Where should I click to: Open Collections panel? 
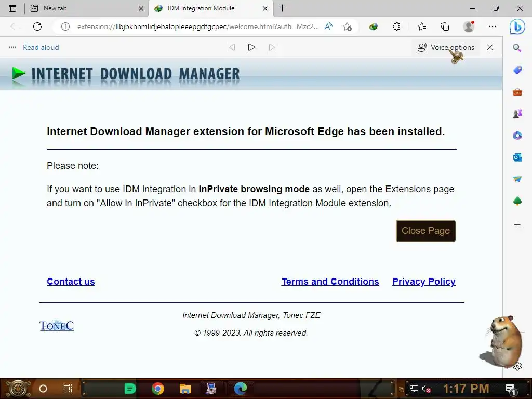point(445,26)
